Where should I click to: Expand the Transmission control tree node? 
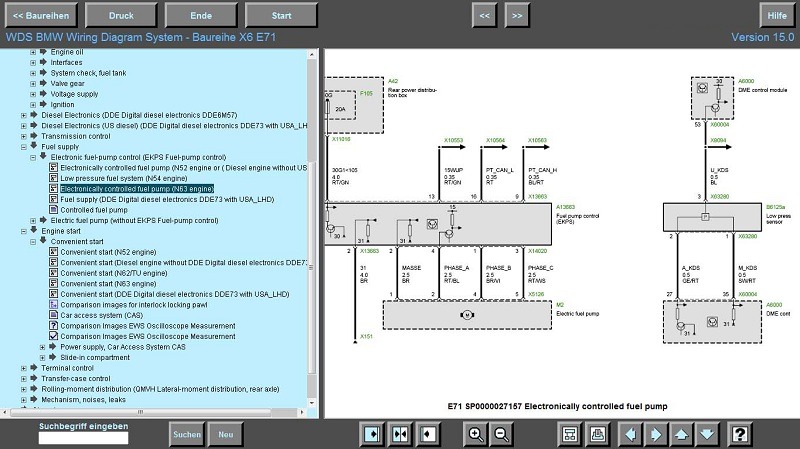[23, 136]
